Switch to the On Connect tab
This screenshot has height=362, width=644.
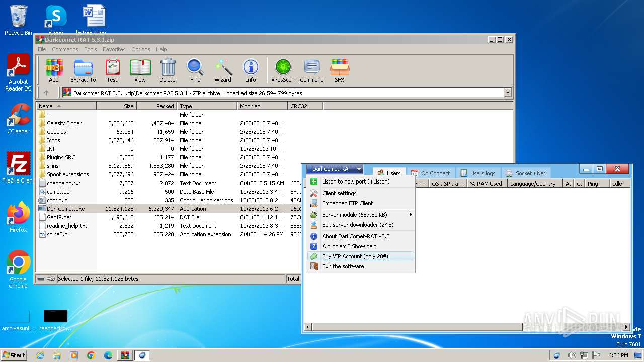pos(431,173)
